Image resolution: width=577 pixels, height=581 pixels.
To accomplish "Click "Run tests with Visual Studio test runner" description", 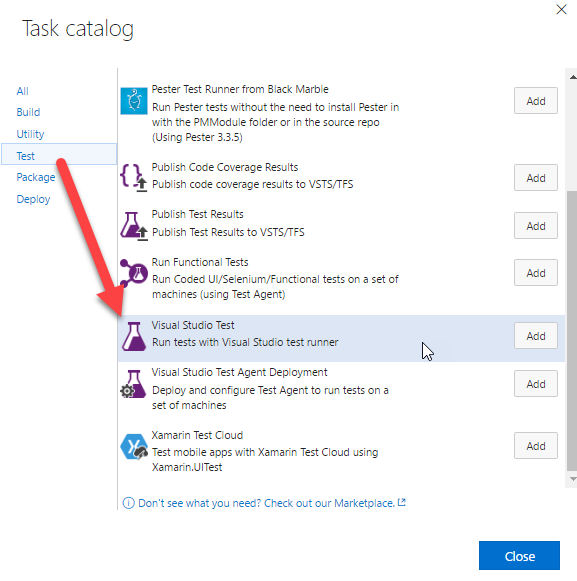I will click(x=245, y=342).
